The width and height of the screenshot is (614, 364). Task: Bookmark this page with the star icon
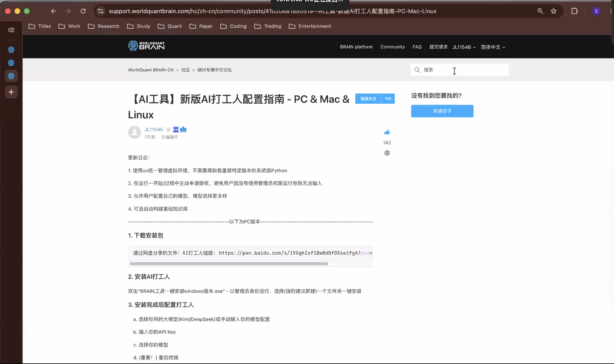click(554, 11)
